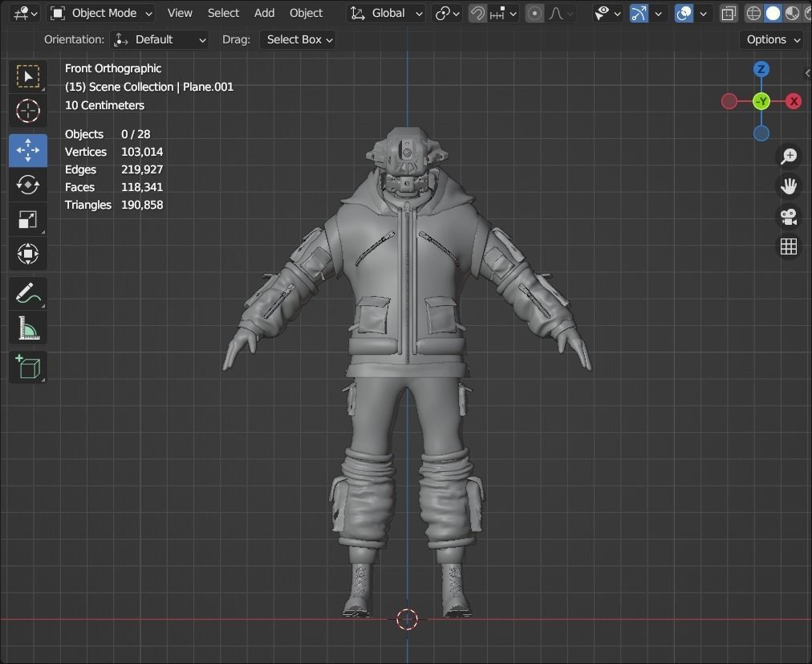Click the green -Y axis gizmo
This screenshot has width=812, height=664.
[x=761, y=102]
